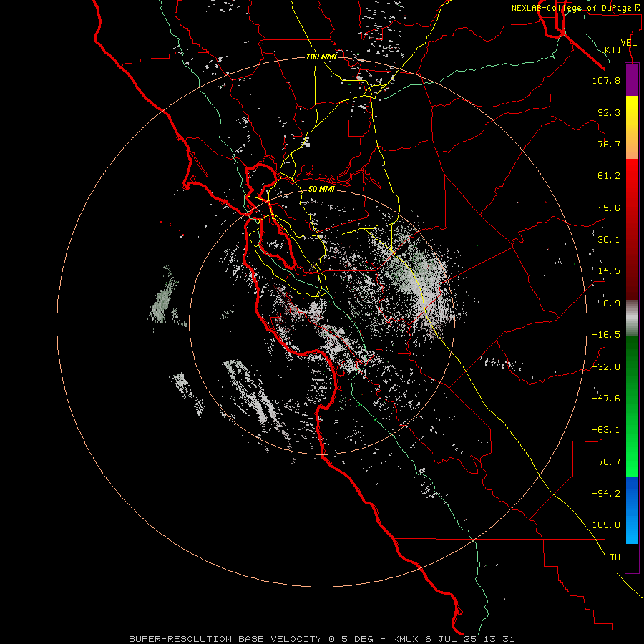Select the 30.1 velocity scale value
Image resolution: width=644 pixels, height=644 pixels.
tap(609, 240)
